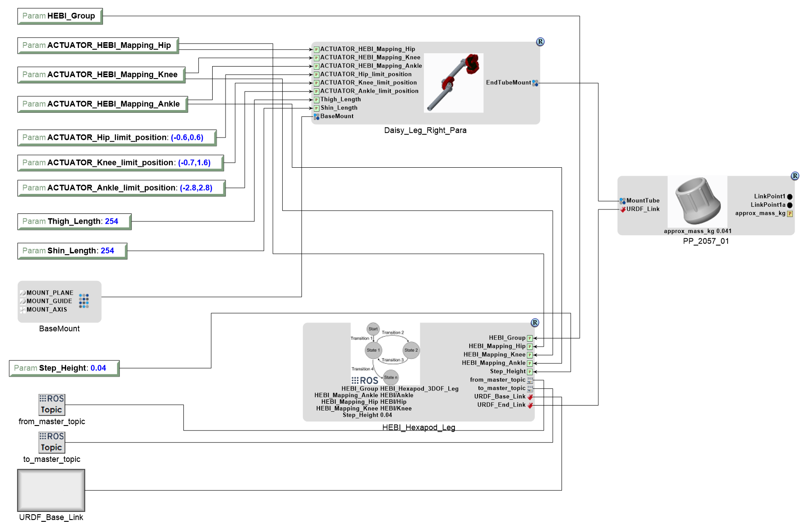Select the Param ACTUATOR_Hip_limit_position block

coord(117,138)
